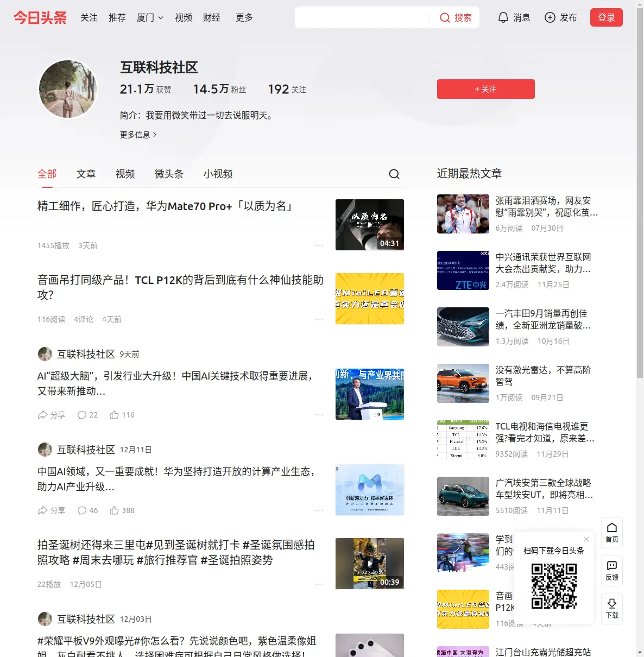644x657 pixels.
Task: Open comments (22) on the AI"超级大脑" post
Action: (x=87, y=415)
